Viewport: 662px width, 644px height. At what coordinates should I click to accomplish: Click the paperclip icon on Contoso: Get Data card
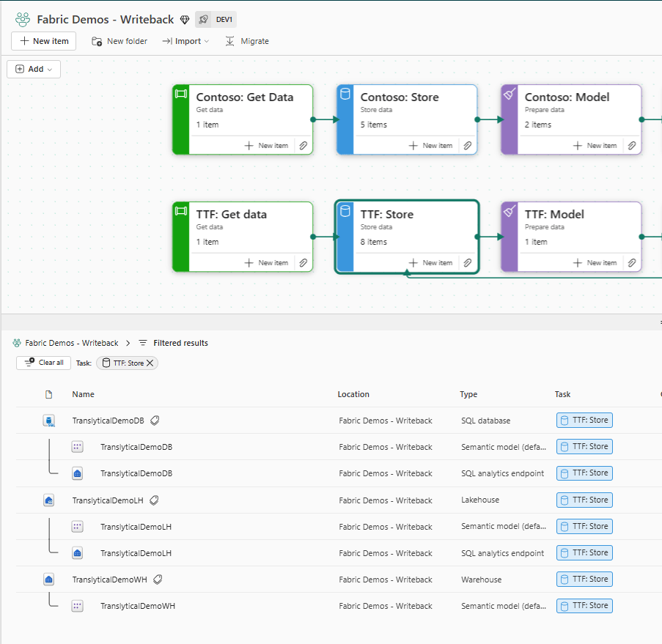[x=303, y=146]
